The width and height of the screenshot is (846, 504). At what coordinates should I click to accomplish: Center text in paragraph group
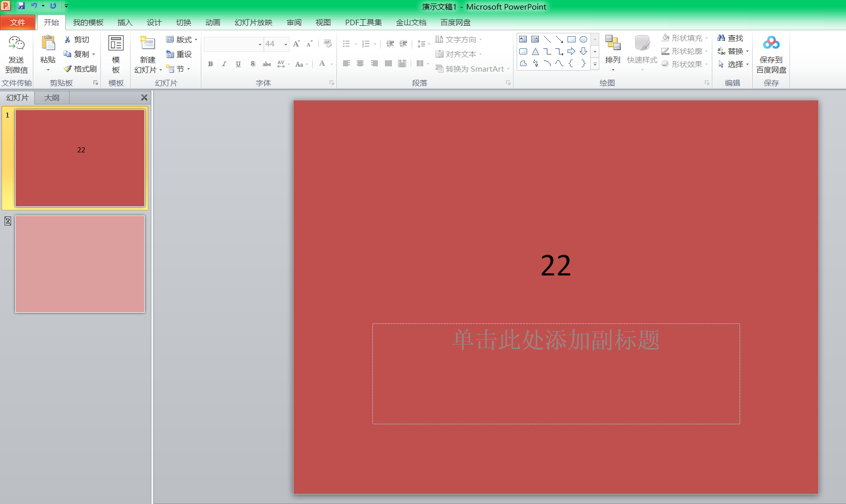click(360, 64)
